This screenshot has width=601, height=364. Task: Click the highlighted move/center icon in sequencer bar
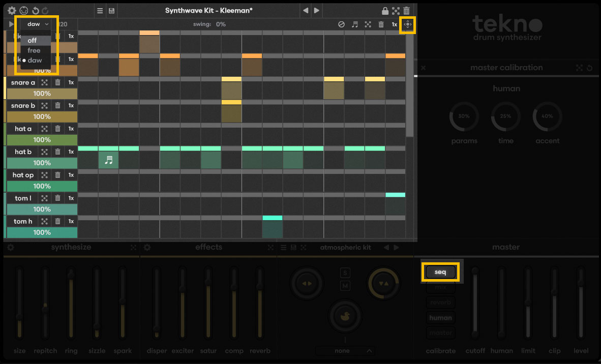408,24
